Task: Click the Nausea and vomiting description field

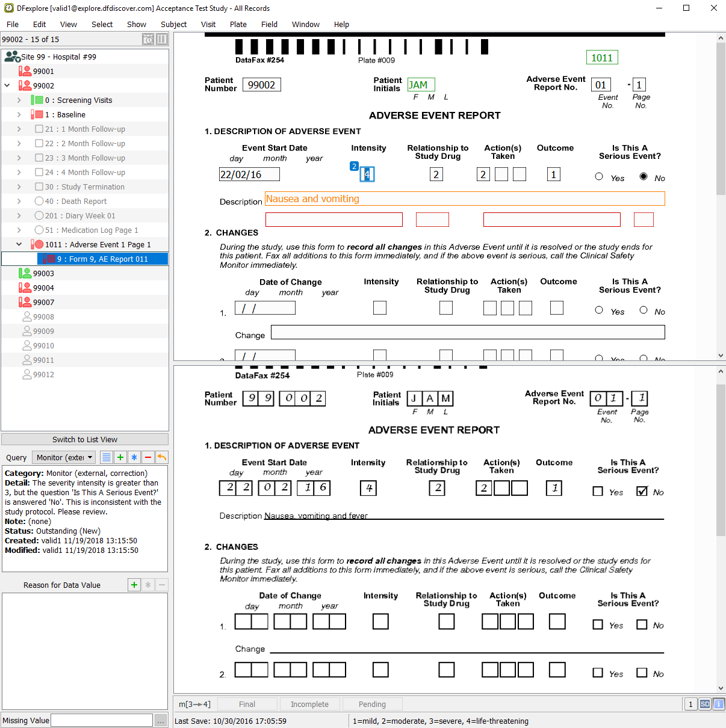Action: pyautogui.click(x=465, y=199)
